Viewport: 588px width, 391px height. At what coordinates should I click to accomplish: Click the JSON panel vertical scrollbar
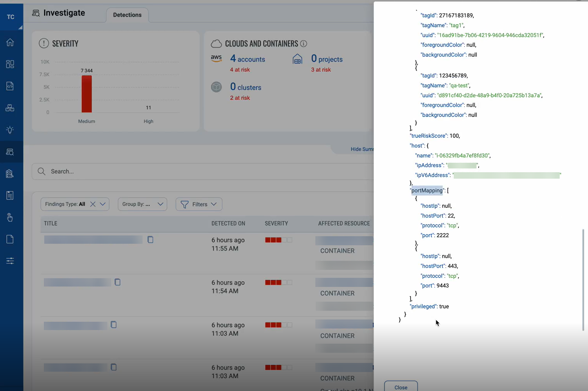[584, 280]
